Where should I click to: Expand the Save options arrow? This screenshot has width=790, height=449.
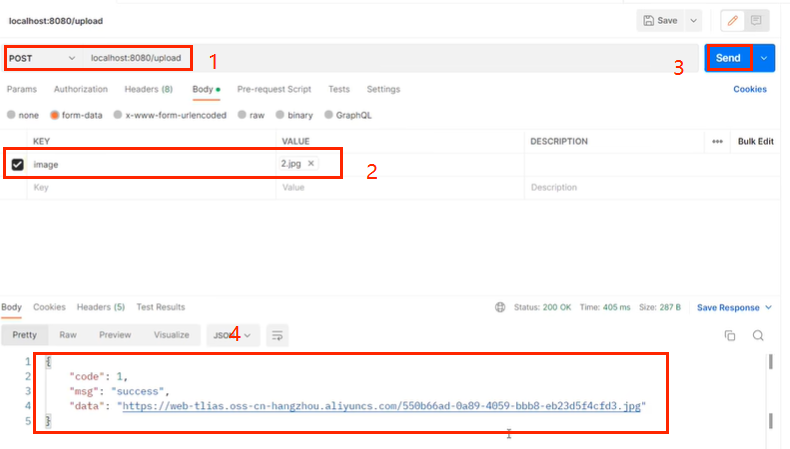[x=693, y=21]
